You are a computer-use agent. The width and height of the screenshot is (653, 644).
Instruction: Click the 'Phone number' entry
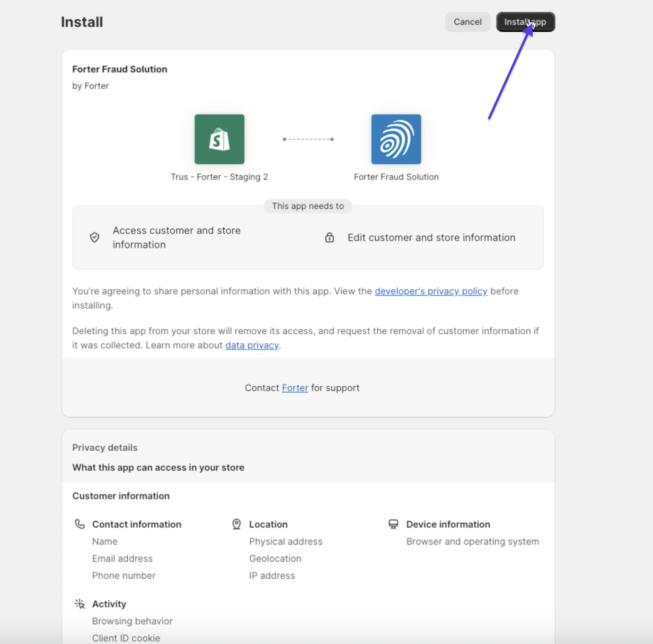pos(124,575)
